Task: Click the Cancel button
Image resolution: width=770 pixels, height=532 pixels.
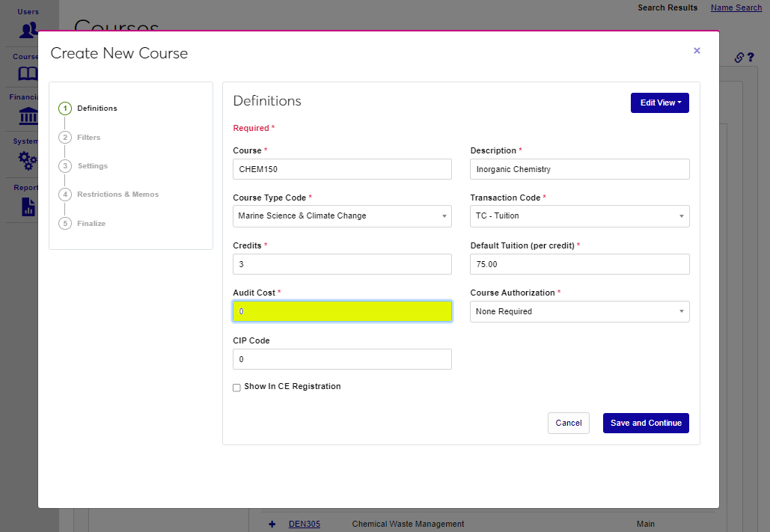Action: [568, 424]
